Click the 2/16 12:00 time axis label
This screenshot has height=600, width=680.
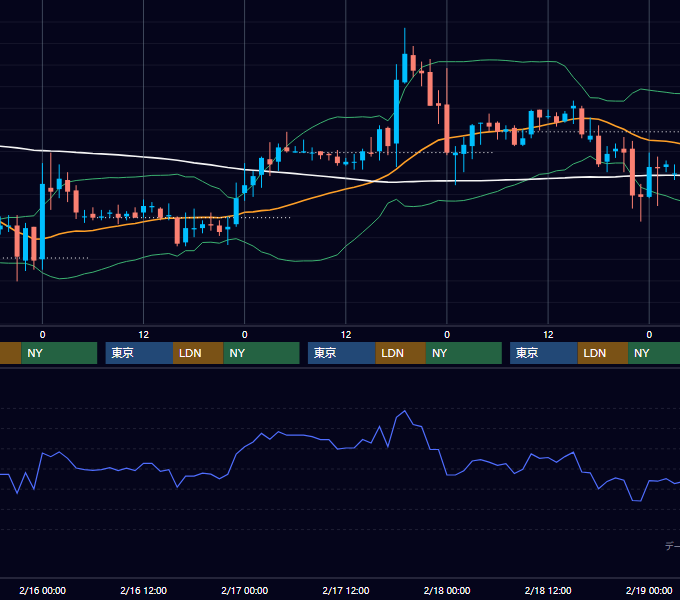144,590
